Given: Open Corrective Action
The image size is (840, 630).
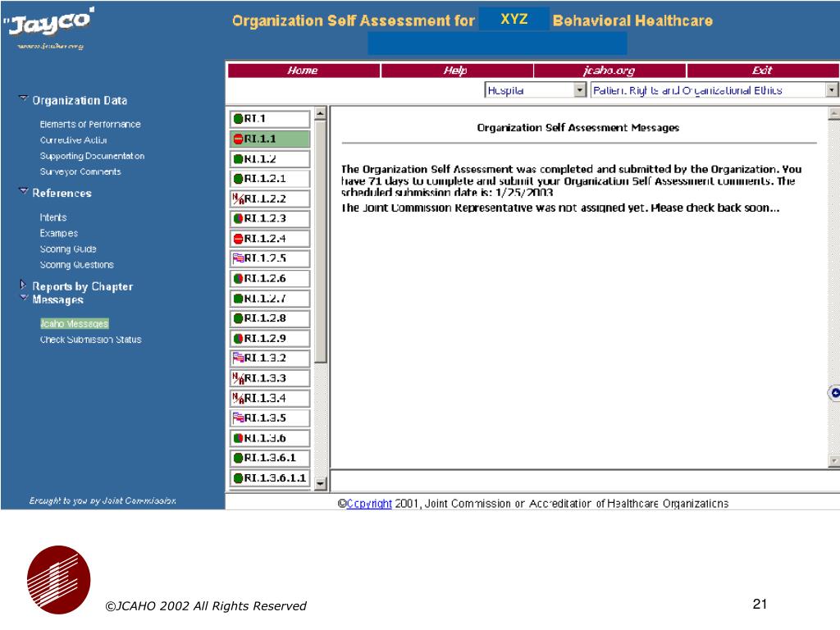Looking at the screenshot, I should point(73,140).
